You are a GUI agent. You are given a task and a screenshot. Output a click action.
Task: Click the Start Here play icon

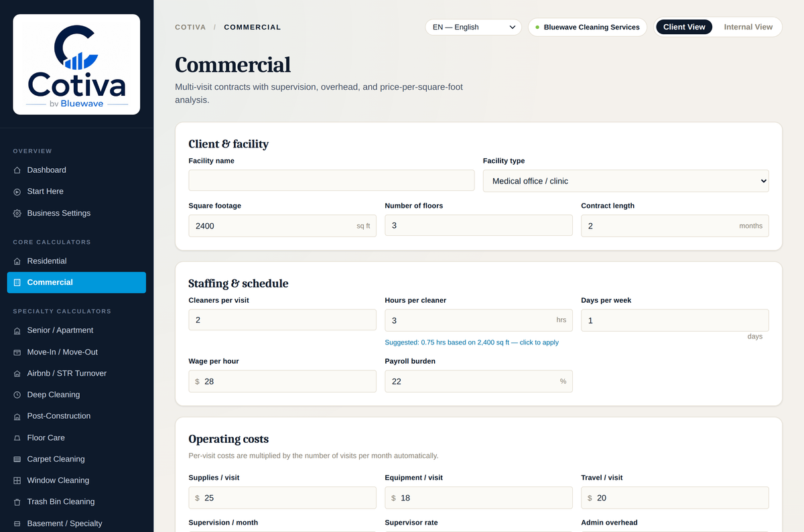(17, 192)
